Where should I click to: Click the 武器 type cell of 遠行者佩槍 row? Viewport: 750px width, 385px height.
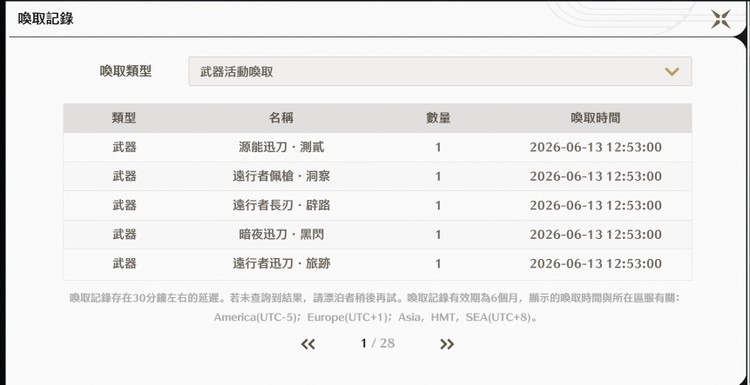coord(124,176)
